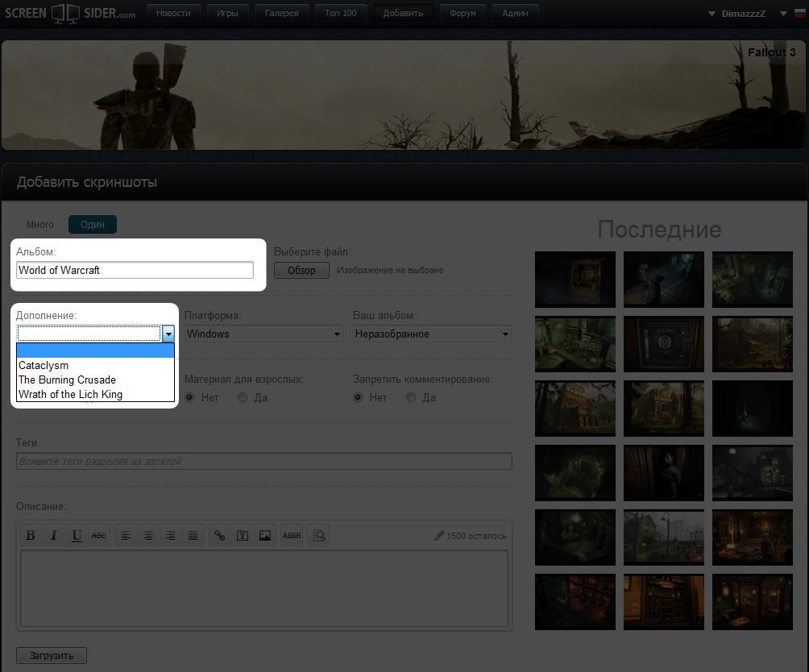This screenshot has height=672, width=809.
Task: Click the Дополнение dropdown arrow
Action: (x=168, y=334)
